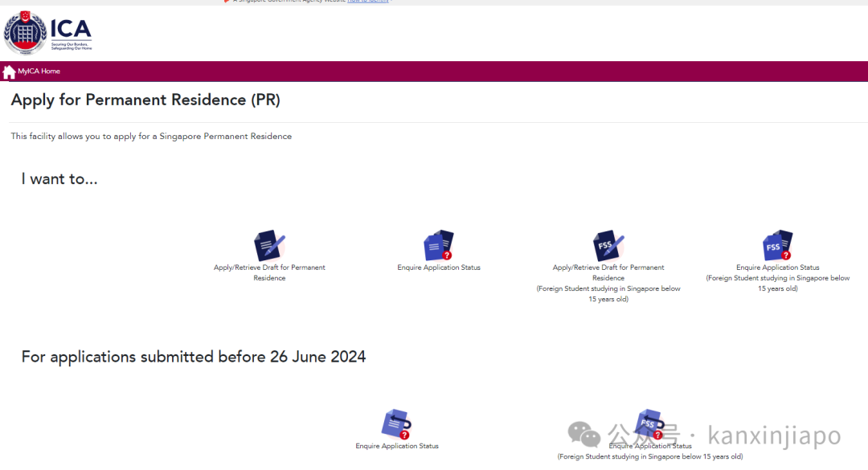Screen dimensions: 868x470
Task: Open top-row foreign student Enquire Application Status link
Action: pos(777,278)
